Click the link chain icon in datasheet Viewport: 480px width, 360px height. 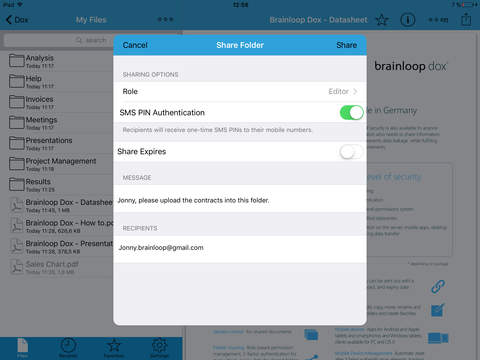(438, 286)
